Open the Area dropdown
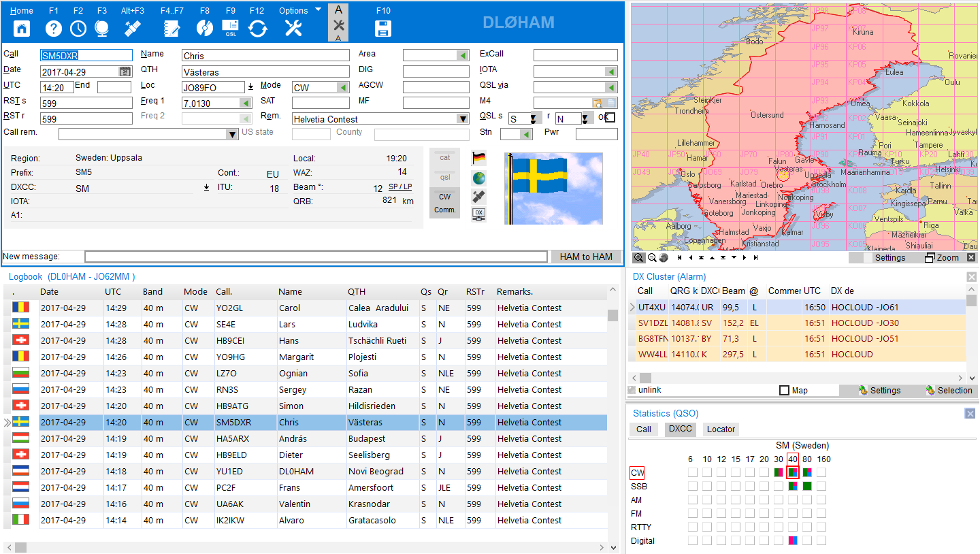Image resolution: width=980 pixels, height=554 pixels. [463, 55]
